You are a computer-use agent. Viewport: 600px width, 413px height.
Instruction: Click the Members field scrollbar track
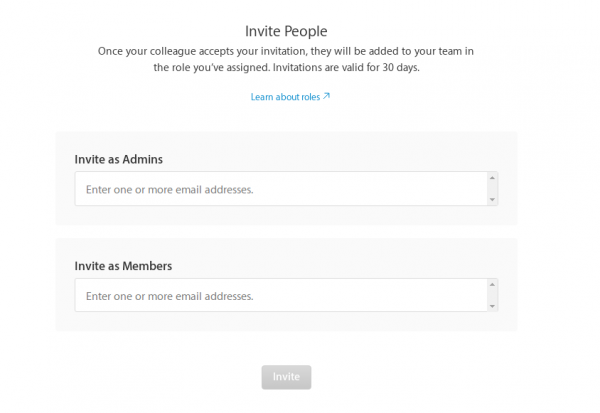click(x=492, y=296)
